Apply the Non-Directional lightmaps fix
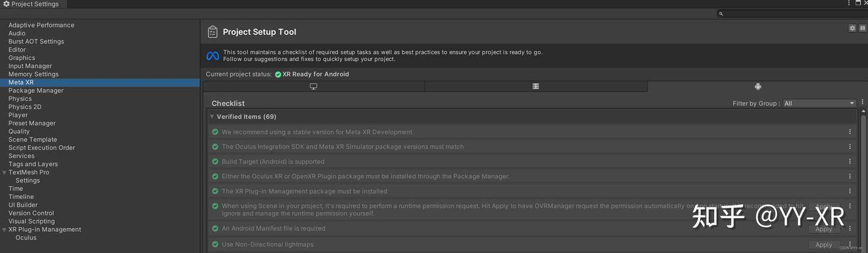 pos(823,245)
